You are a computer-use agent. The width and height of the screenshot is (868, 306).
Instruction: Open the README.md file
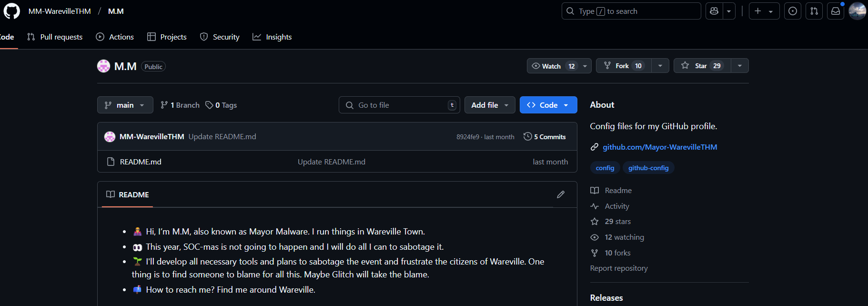(141, 162)
